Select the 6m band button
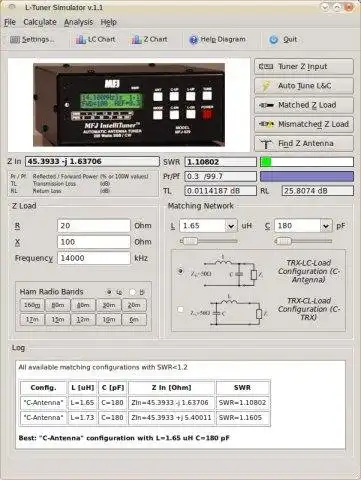The height and width of the screenshot is (480, 361). 134,320
